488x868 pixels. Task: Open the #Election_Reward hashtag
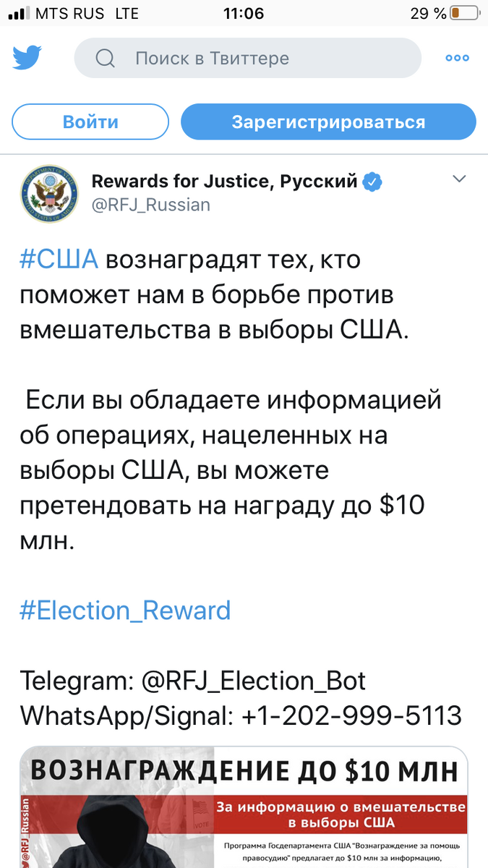pyautogui.click(x=125, y=610)
